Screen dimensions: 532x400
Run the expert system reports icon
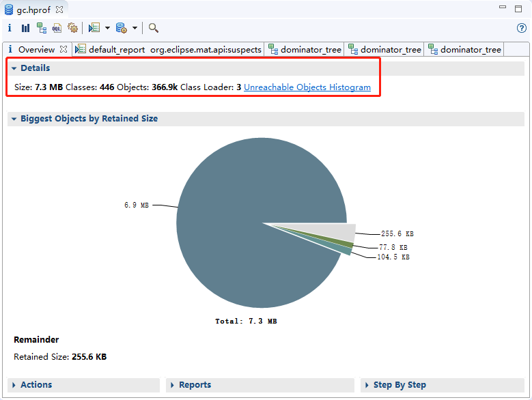pos(94,28)
